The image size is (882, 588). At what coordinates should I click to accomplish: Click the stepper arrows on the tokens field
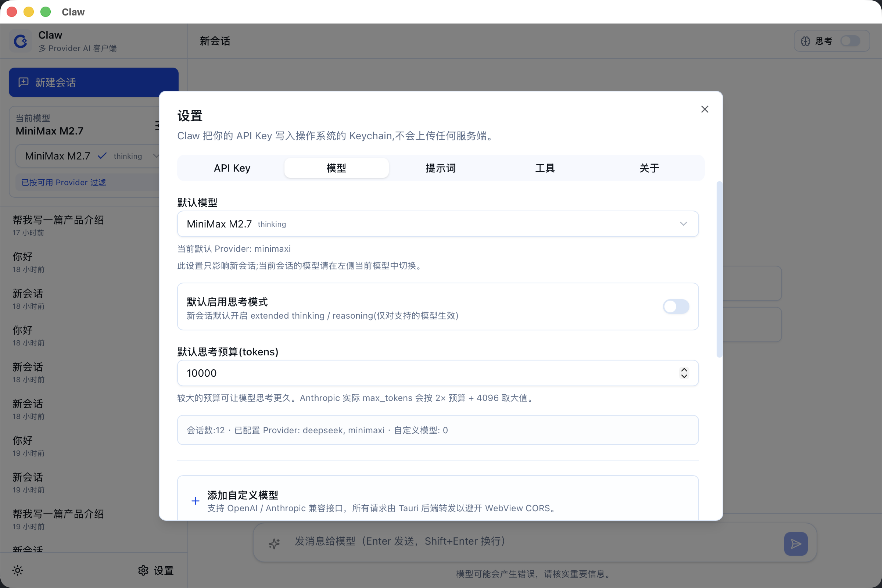point(684,373)
